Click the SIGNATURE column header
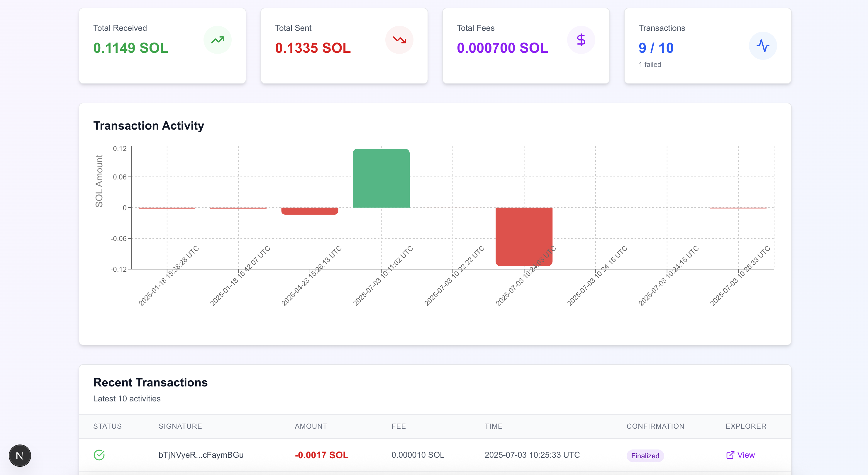 [x=180, y=426]
